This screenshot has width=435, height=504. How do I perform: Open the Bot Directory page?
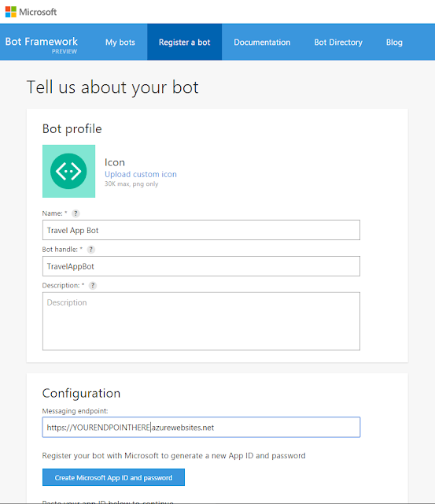338,42
